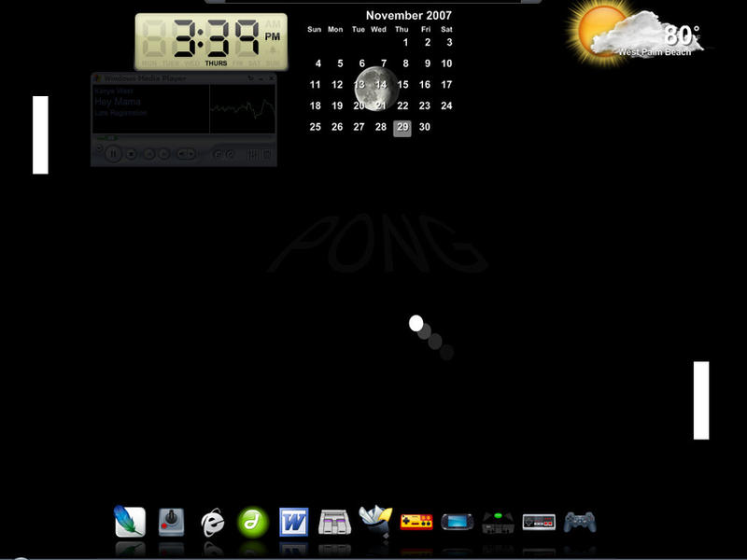Image resolution: width=747 pixels, height=560 pixels.
Task: Open the black Xbox console dock icon
Action: pos(498,523)
